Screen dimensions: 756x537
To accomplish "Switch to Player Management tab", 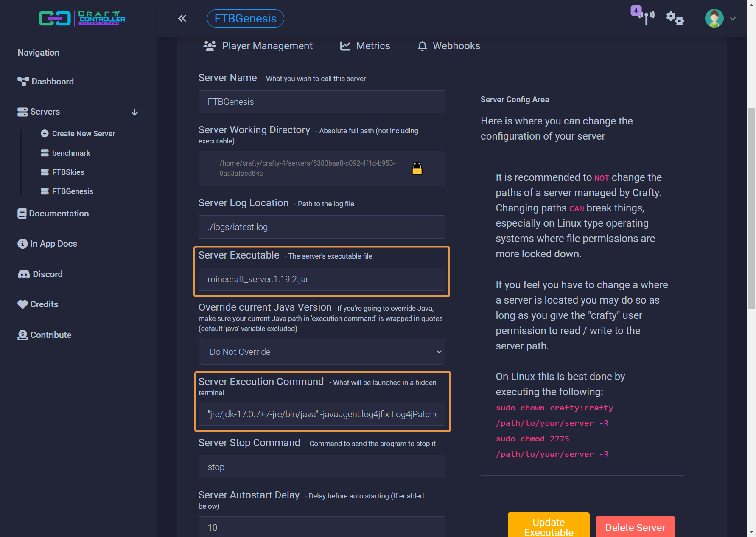I will point(258,46).
